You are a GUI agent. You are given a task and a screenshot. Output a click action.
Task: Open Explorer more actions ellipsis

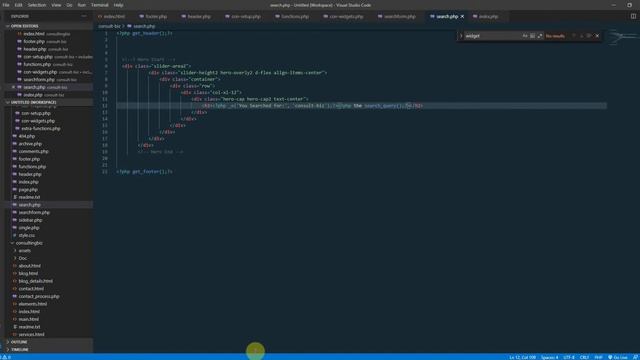pos(84,16)
